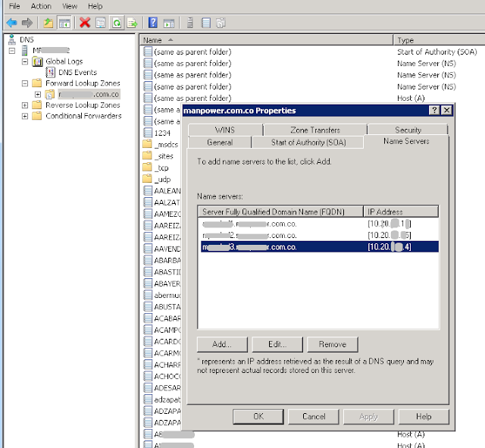Select the DNS Events tree item
The height and width of the screenshot is (448, 485).
(77, 73)
